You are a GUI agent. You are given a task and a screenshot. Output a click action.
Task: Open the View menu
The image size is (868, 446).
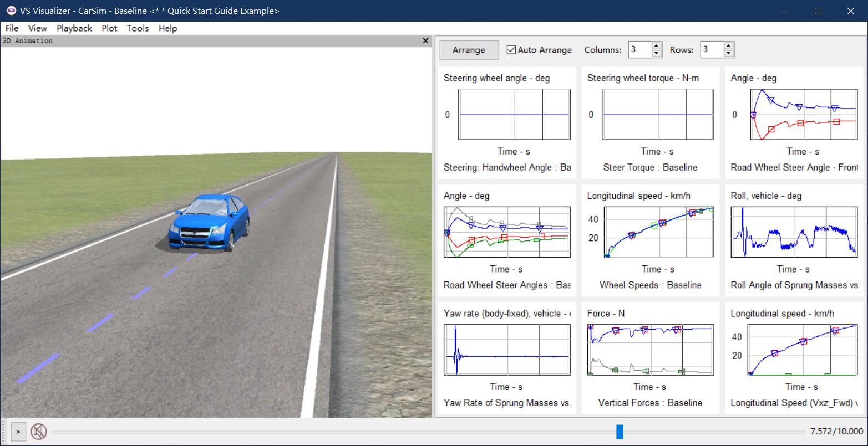tap(38, 28)
